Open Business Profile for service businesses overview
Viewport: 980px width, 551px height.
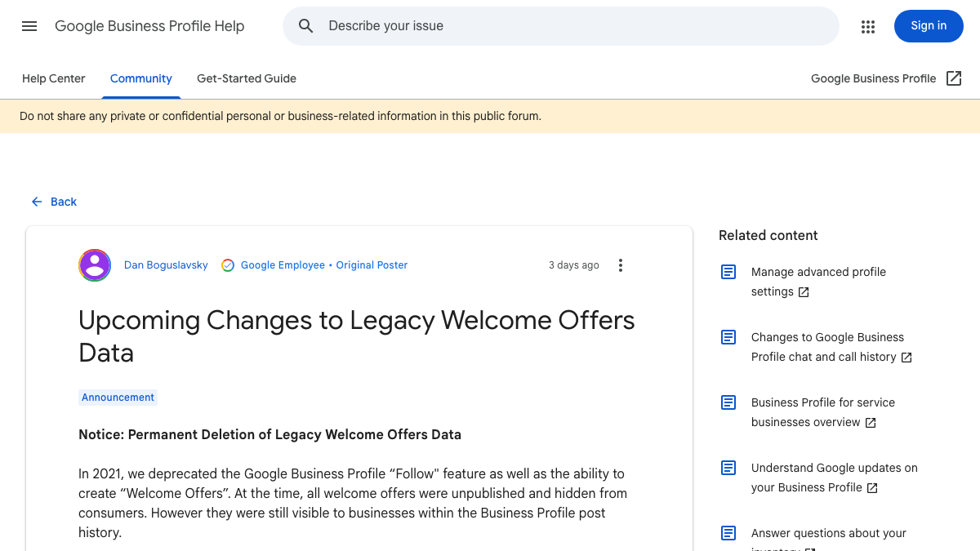tap(823, 412)
